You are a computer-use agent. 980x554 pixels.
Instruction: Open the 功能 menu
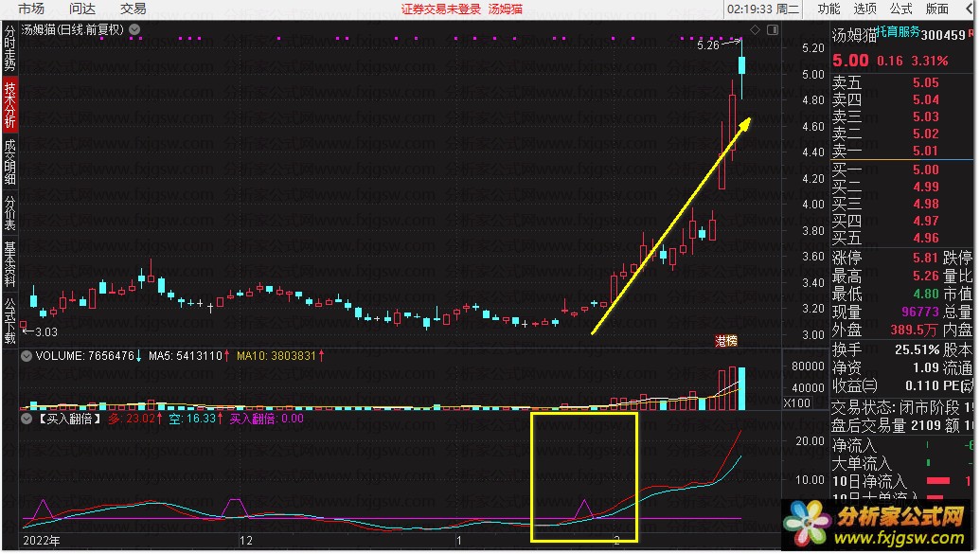tap(829, 9)
